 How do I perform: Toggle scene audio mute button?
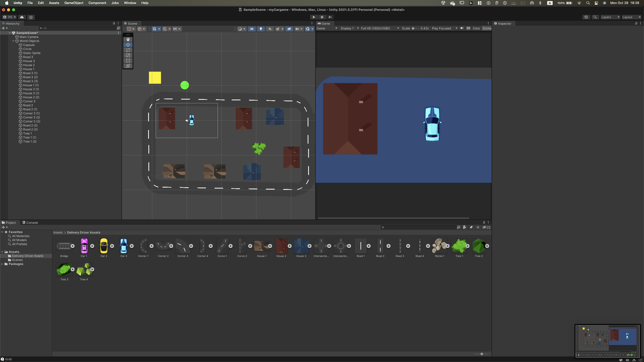coord(270,29)
